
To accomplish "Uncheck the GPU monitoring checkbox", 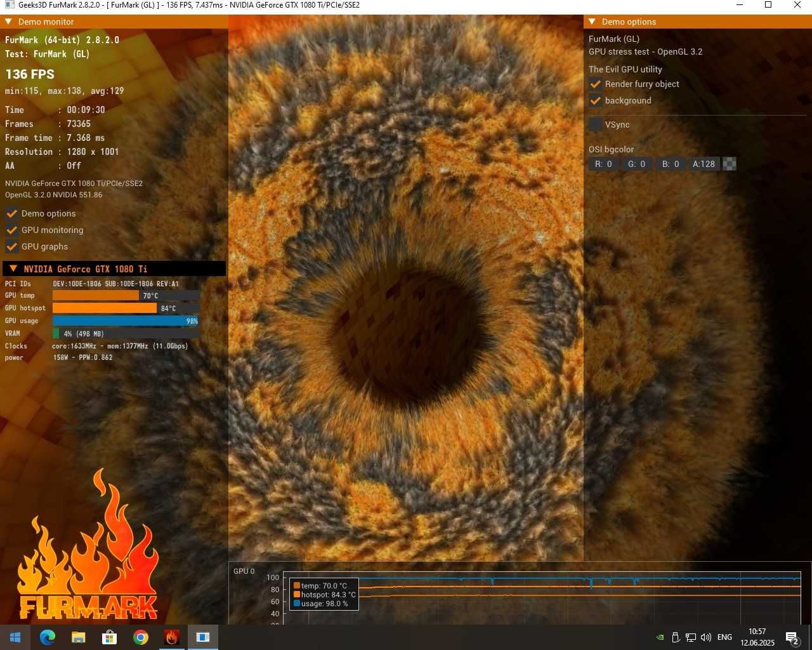I will click(11, 230).
